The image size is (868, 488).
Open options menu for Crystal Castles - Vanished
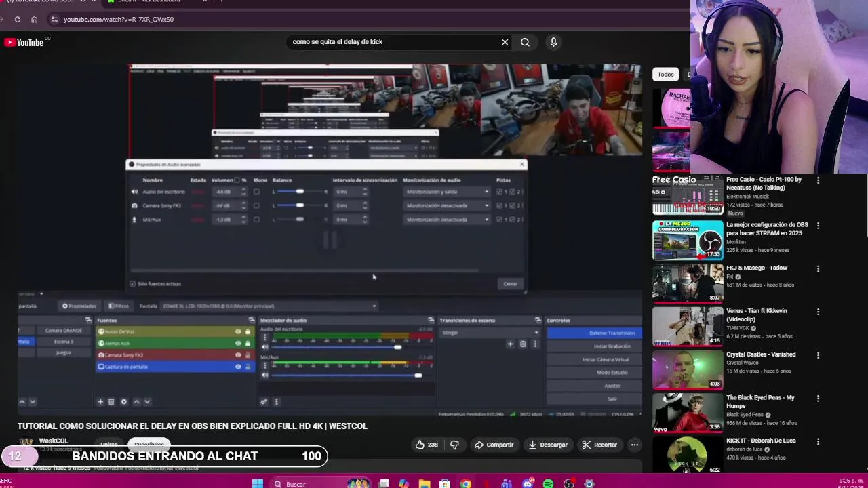818,355
